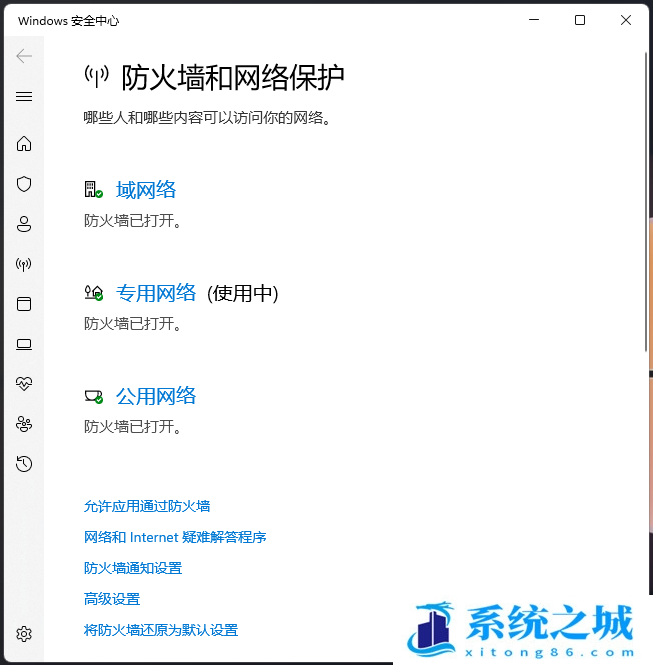Viewport: 653px width, 665px height.
Task: Select Firewall & network protection sidebar icon
Action: click(x=24, y=264)
